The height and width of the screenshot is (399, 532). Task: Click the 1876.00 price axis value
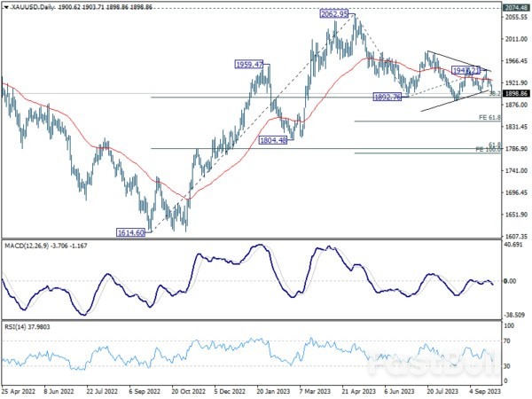(516, 105)
